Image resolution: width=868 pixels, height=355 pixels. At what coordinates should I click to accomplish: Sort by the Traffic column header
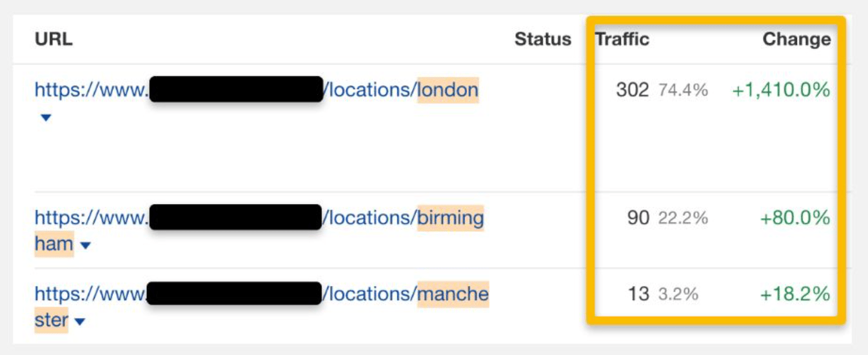(x=622, y=39)
